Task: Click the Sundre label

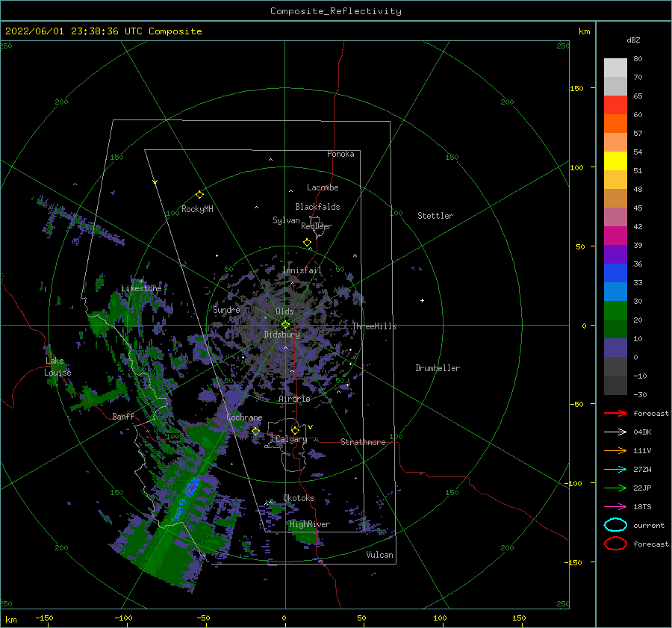Action: click(x=226, y=309)
